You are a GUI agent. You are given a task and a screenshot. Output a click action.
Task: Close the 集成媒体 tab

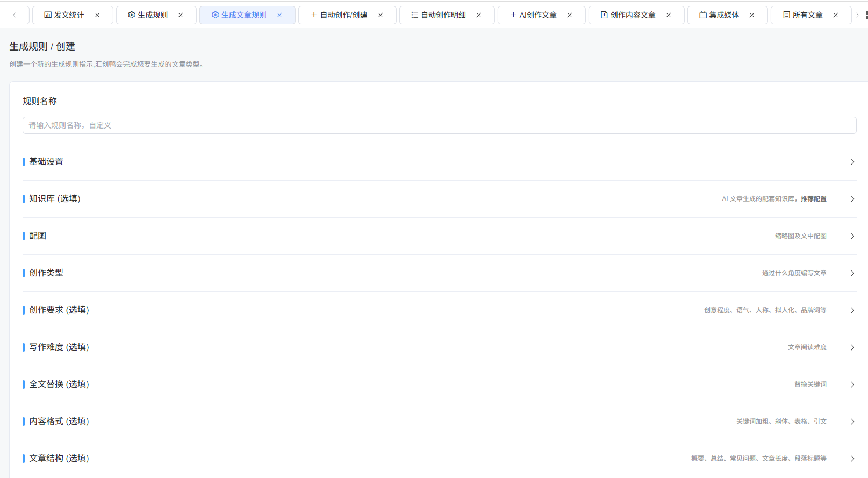click(x=752, y=15)
